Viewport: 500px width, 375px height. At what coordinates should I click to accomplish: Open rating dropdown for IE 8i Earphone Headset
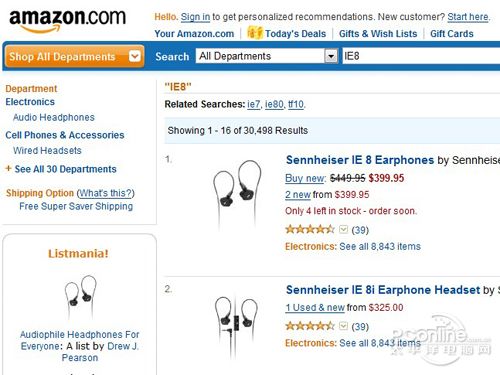coord(343,326)
